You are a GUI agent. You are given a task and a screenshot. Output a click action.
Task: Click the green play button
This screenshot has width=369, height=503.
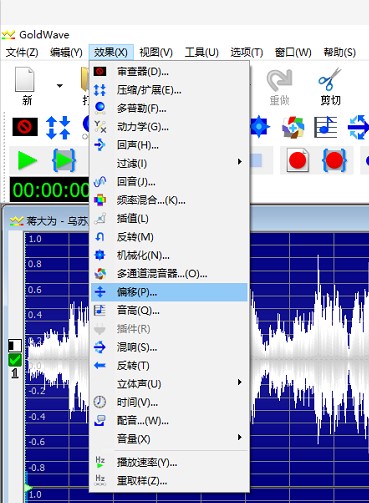click(27, 161)
